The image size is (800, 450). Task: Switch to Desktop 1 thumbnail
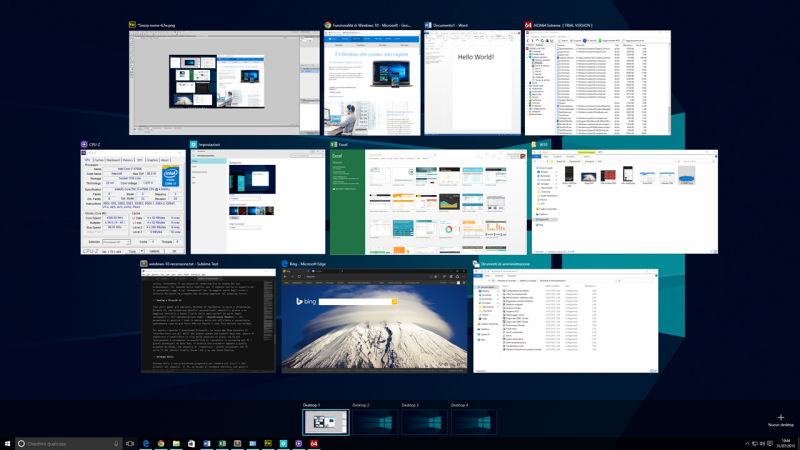(x=326, y=422)
